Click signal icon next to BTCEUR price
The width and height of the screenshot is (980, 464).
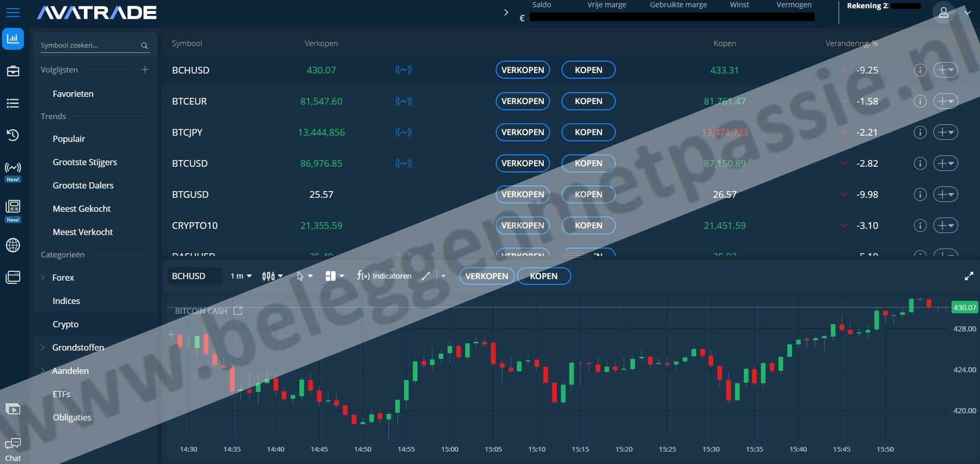(x=403, y=101)
